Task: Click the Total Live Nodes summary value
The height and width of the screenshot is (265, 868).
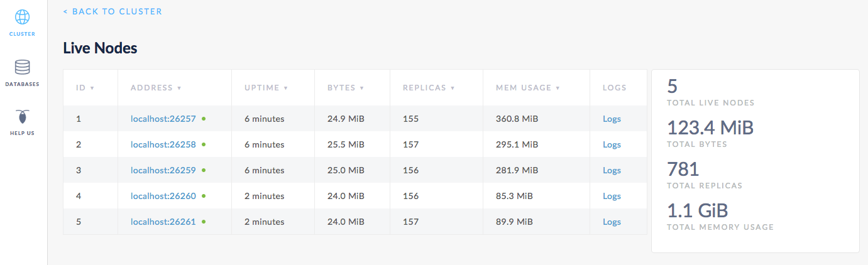Action: (673, 87)
